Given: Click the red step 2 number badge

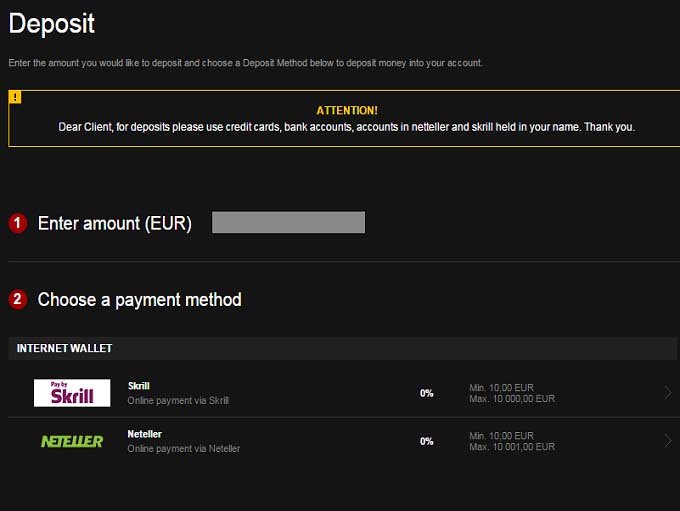Looking at the screenshot, I should click(17, 299).
